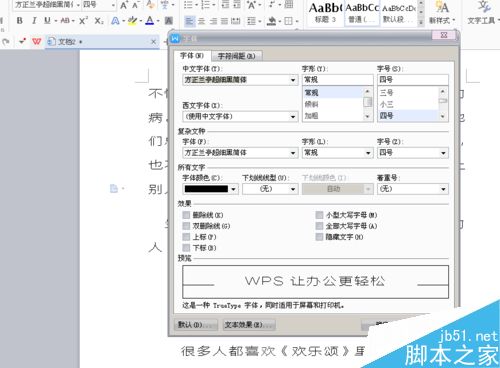
Task: Click the clear formatting eraser icon
Action: tap(150, 5)
